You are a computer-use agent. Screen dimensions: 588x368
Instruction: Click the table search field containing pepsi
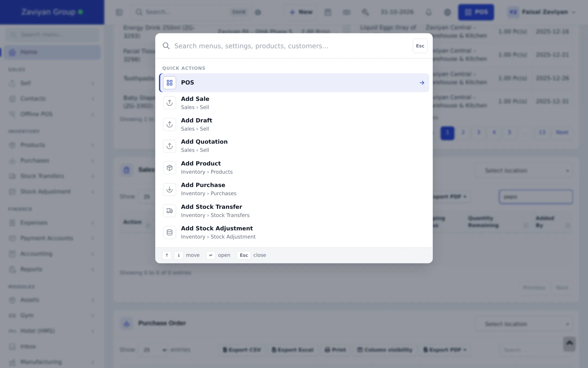[x=536, y=197]
